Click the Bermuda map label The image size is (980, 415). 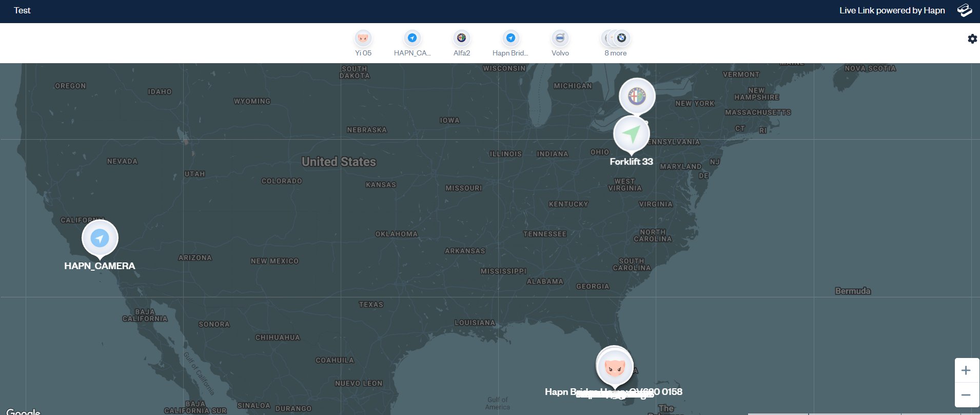[x=853, y=291]
